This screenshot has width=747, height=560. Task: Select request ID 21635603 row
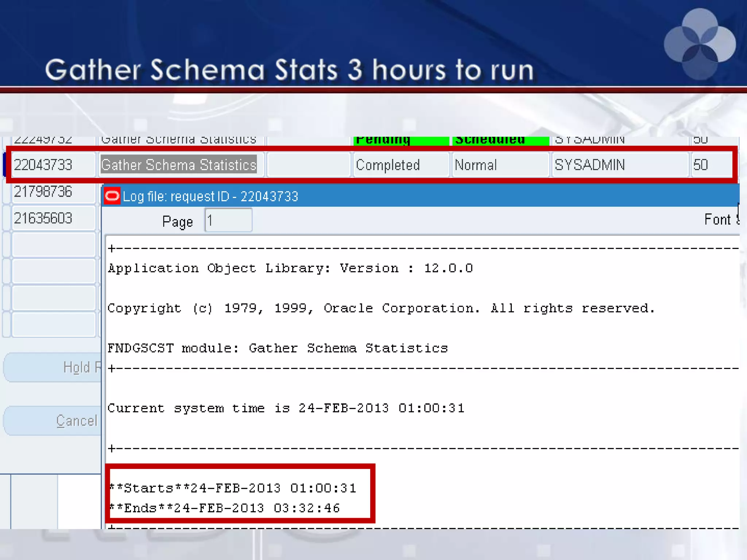[x=54, y=218]
